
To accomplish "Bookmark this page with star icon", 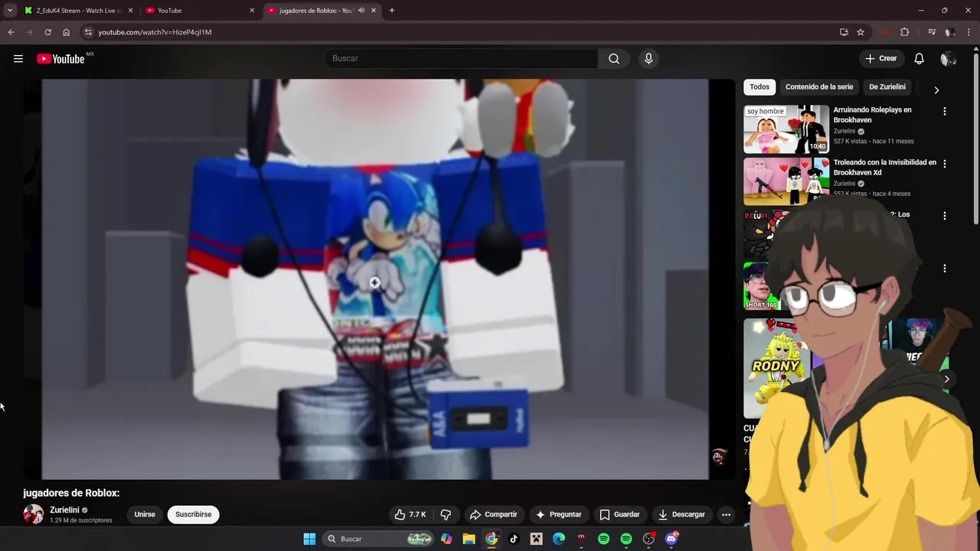I will (x=861, y=32).
